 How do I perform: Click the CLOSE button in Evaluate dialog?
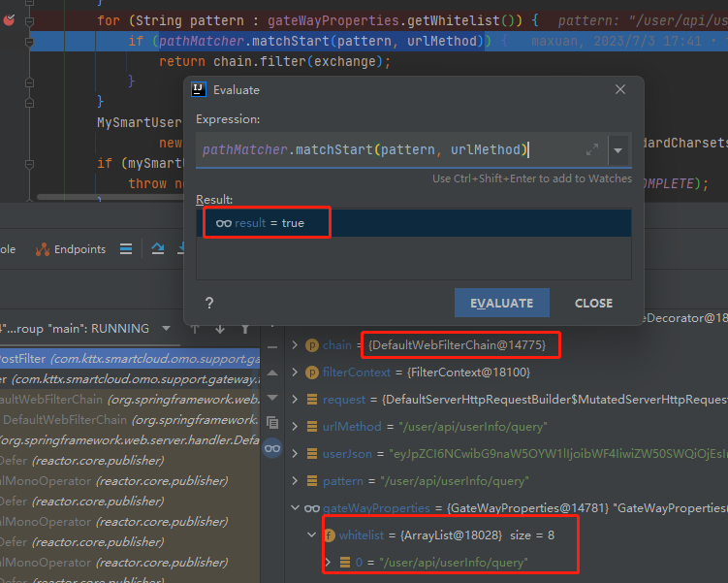coord(593,303)
